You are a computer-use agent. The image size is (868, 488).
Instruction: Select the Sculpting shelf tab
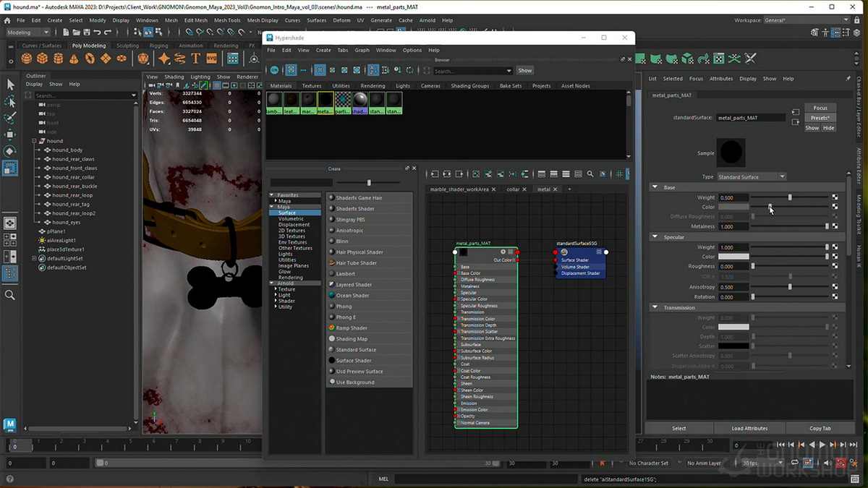click(x=127, y=46)
